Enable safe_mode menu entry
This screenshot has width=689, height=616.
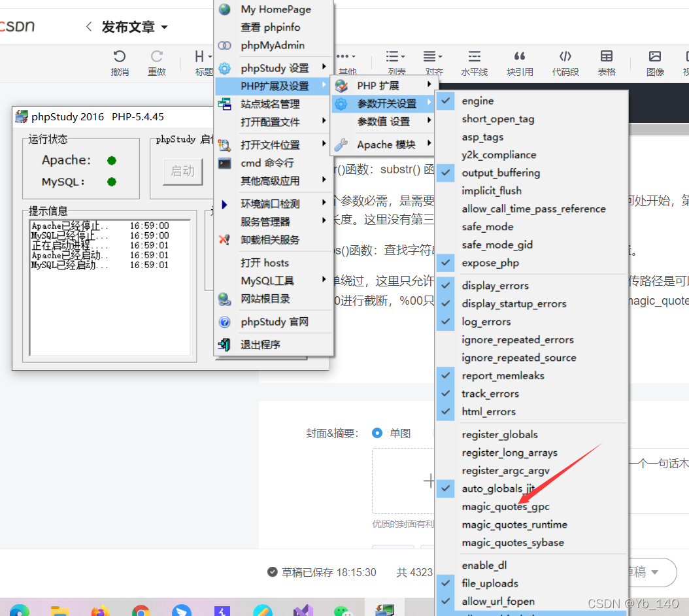[531, 227]
